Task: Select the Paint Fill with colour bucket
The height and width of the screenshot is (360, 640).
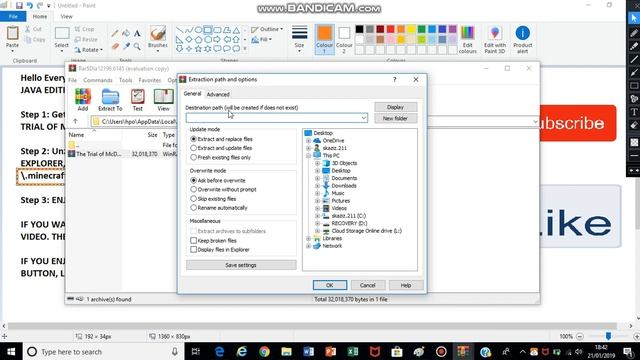Action: (126, 33)
